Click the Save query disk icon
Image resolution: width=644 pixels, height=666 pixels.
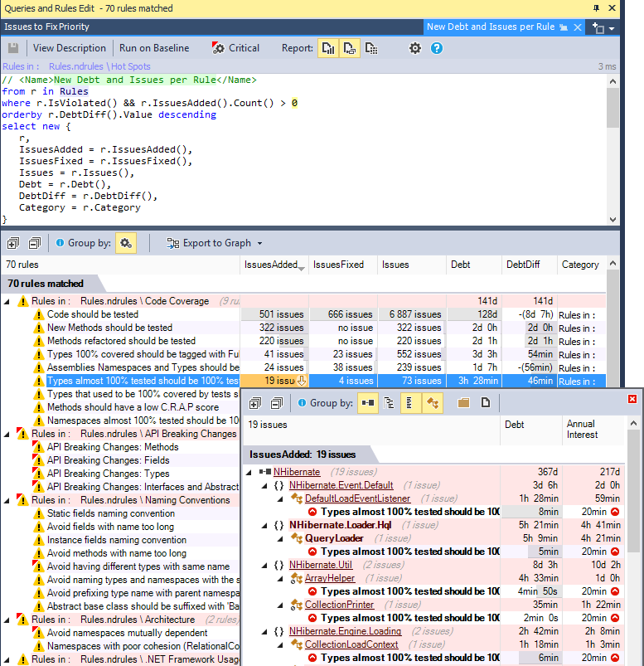pos(13,48)
